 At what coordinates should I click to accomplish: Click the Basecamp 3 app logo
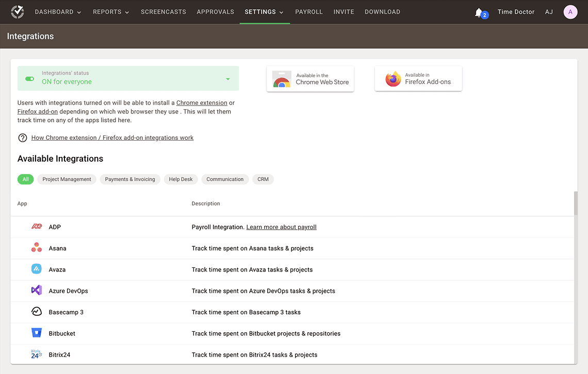[37, 312]
